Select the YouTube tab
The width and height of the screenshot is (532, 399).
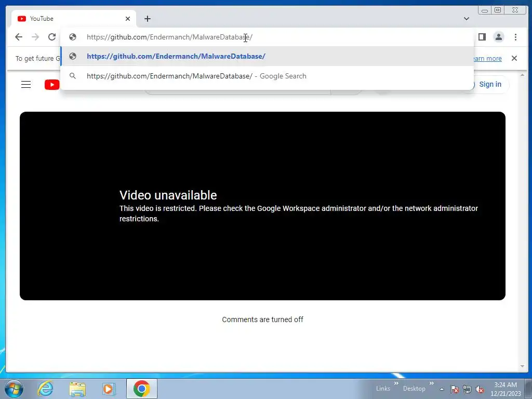[74, 19]
